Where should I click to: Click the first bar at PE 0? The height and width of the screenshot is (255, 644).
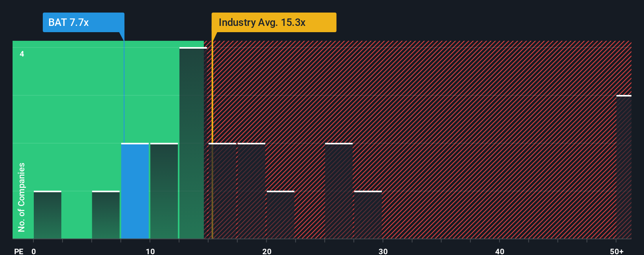coord(48,215)
